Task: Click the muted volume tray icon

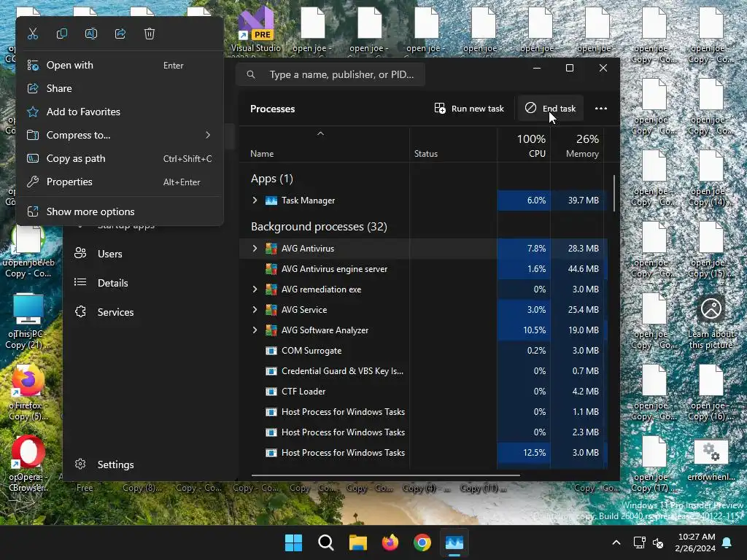Action: [x=658, y=542]
